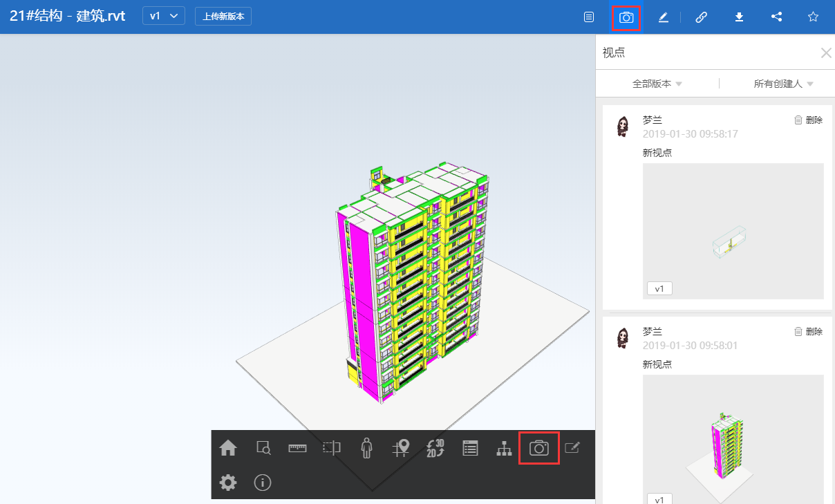Click the home view icon in viewer toolbar
This screenshot has height=504, width=835.
[228, 448]
